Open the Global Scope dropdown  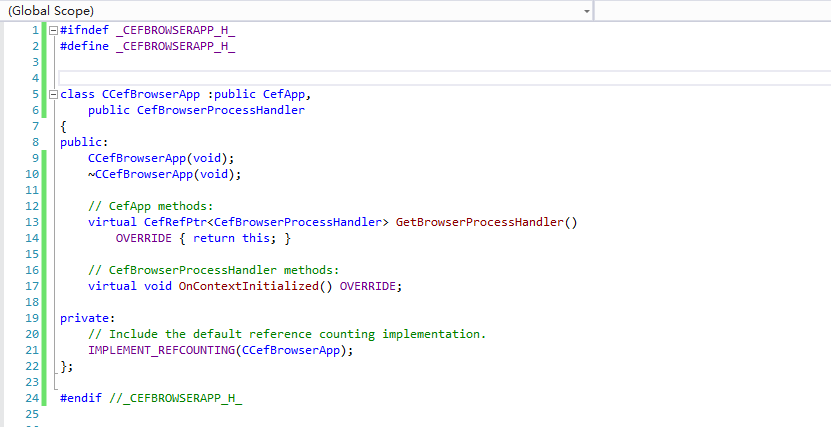click(297, 11)
